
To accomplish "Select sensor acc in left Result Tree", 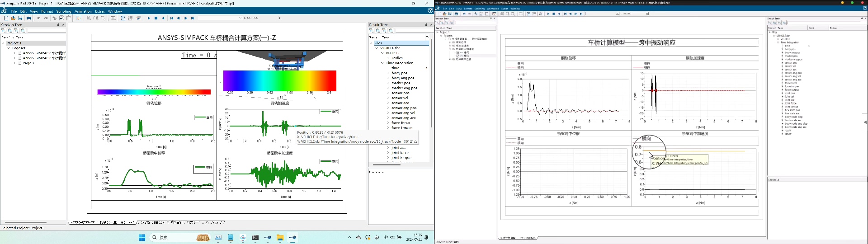I will point(400,103).
